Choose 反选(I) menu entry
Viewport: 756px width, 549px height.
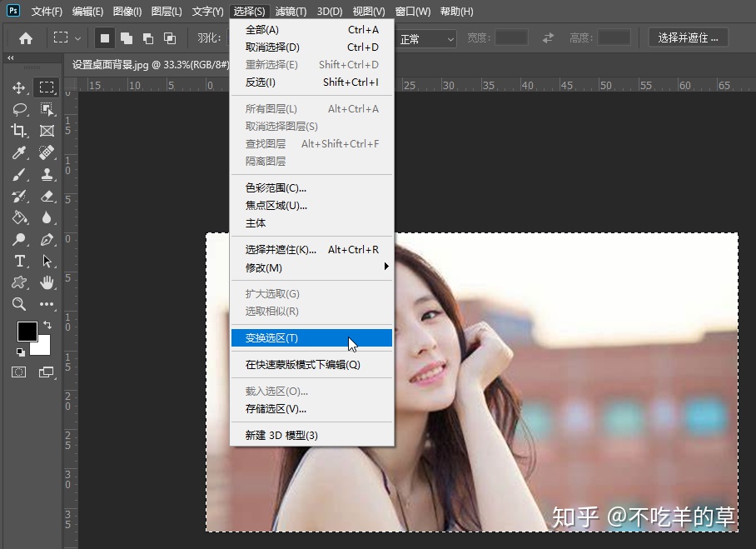[x=311, y=82]
